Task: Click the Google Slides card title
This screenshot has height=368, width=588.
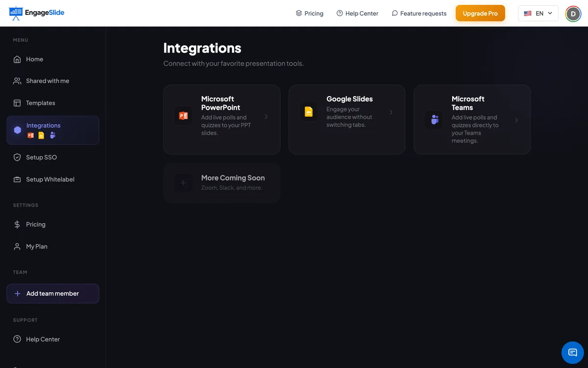Action: (x=349, y=99)
